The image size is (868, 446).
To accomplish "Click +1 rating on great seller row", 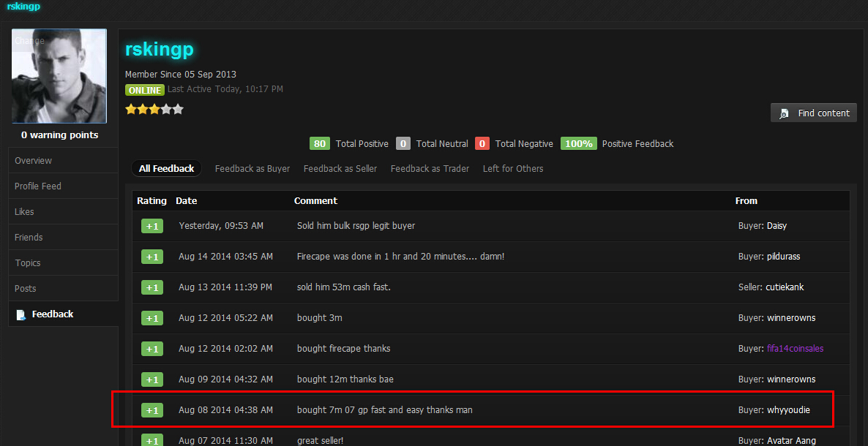I will 152,440.
